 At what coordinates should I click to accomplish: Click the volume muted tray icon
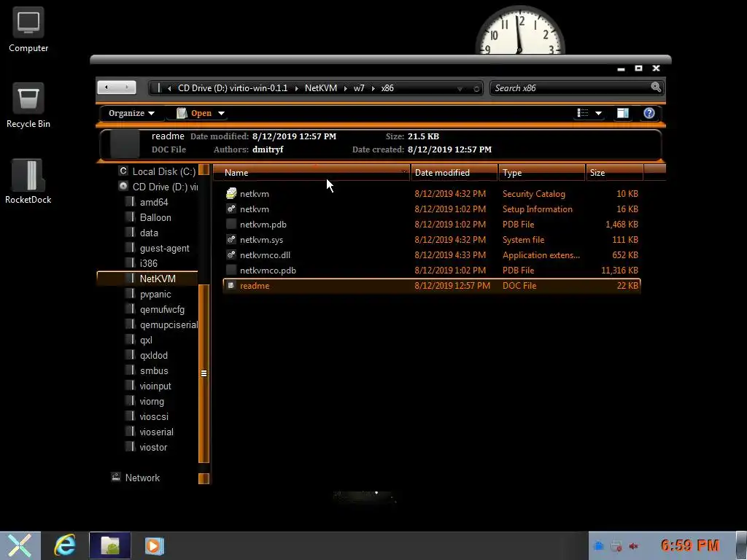point(634,546)
